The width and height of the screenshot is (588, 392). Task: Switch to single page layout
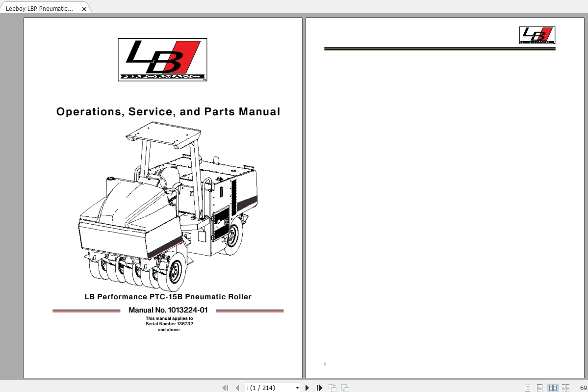click(x=527, y=388)
